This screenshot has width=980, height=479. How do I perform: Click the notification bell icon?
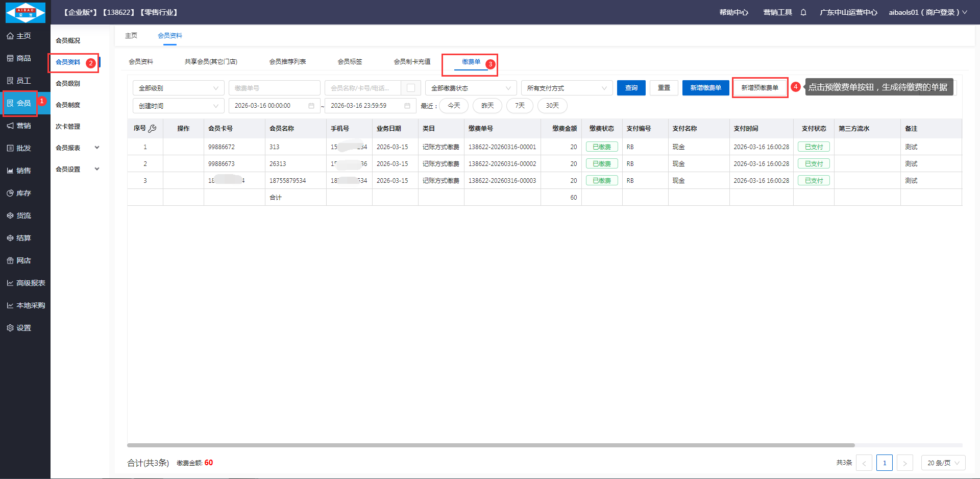(x=803, y=12)
